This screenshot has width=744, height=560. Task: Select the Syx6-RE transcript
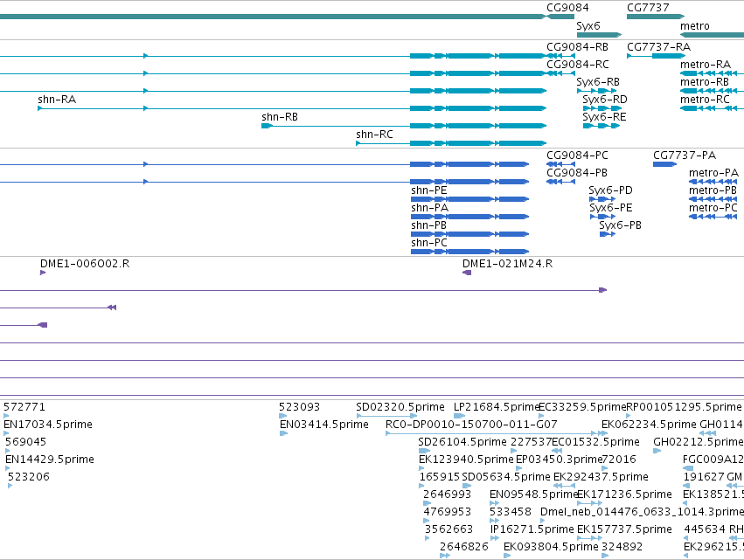coord(601,126)
